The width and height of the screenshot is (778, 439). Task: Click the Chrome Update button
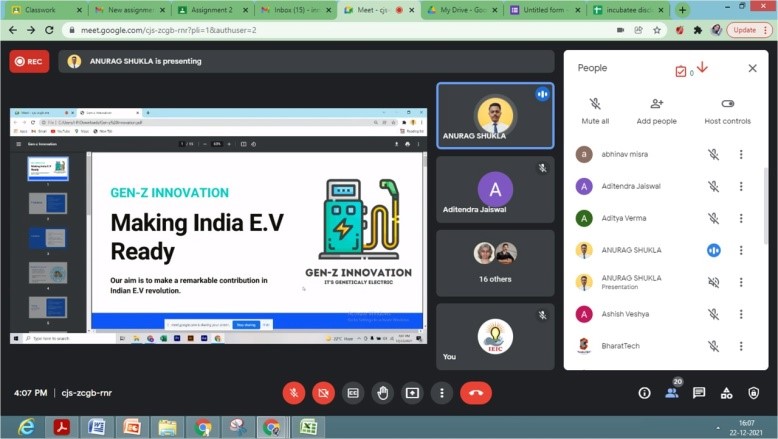tap(749, 30)
